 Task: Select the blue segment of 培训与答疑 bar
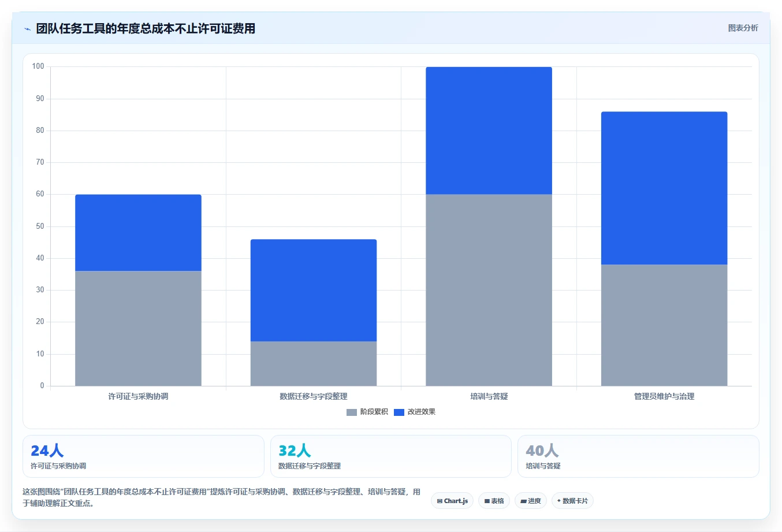(x=489, y=131)
